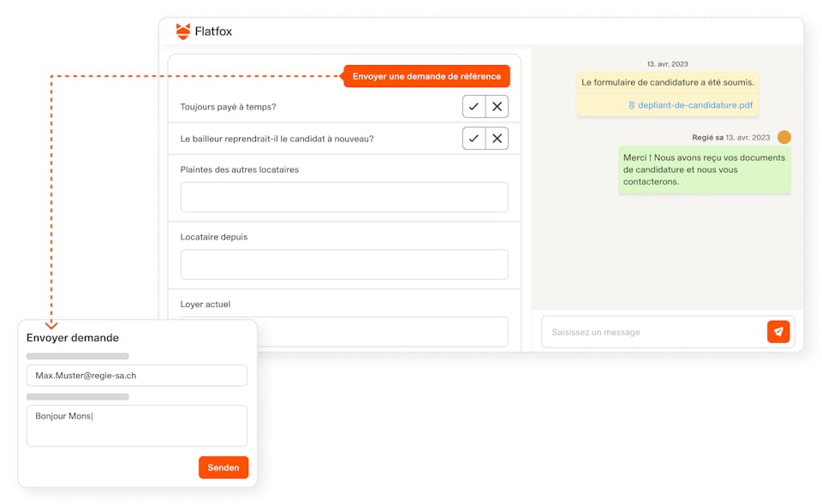This screenshot has width=822, height=504.
Task: Click the 'Bonjour Mons' message textarea
Action: (136, 425)
